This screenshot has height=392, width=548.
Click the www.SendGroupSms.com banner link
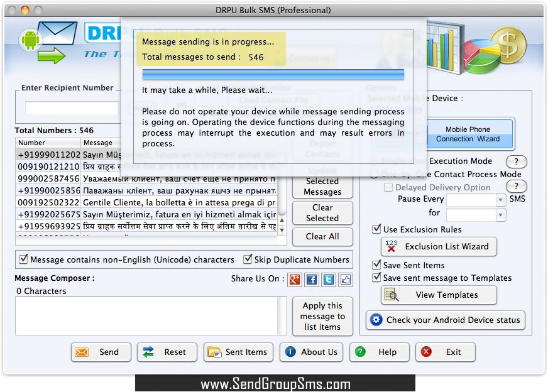pos(275,384)
